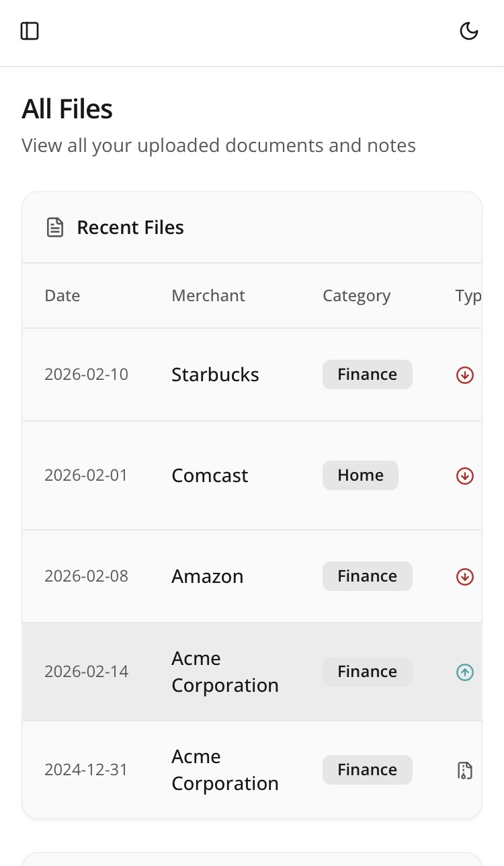The image size is (504, 866).
Task: Click the green income arrow icon
Action: point(464,672)
